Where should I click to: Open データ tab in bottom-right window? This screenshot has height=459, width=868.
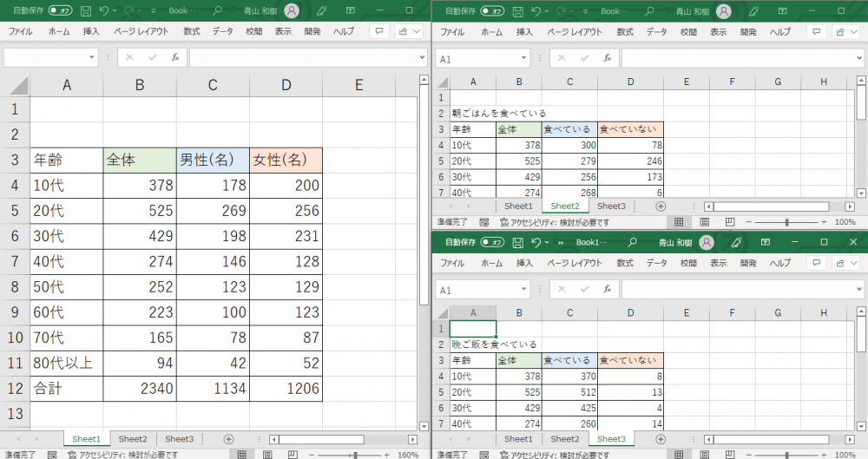coord(656,262)
